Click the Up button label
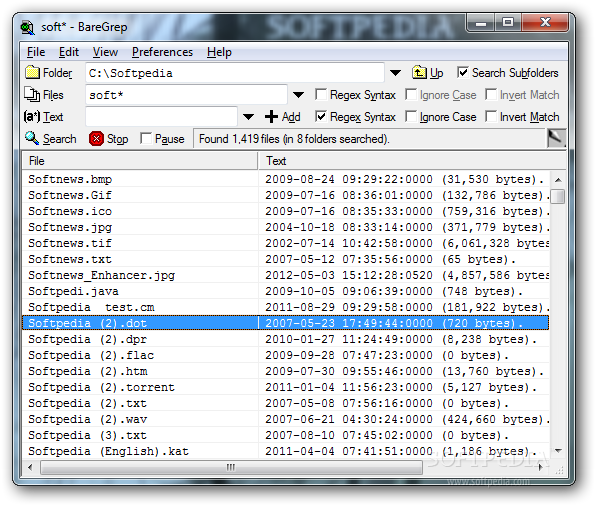The height and width of the screenshot is (506, 596). click(436, 73)
